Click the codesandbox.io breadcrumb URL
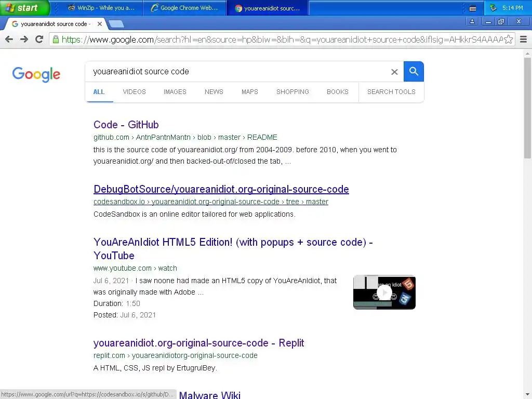This screenshot has height=399, width=532. pos(211,202)
